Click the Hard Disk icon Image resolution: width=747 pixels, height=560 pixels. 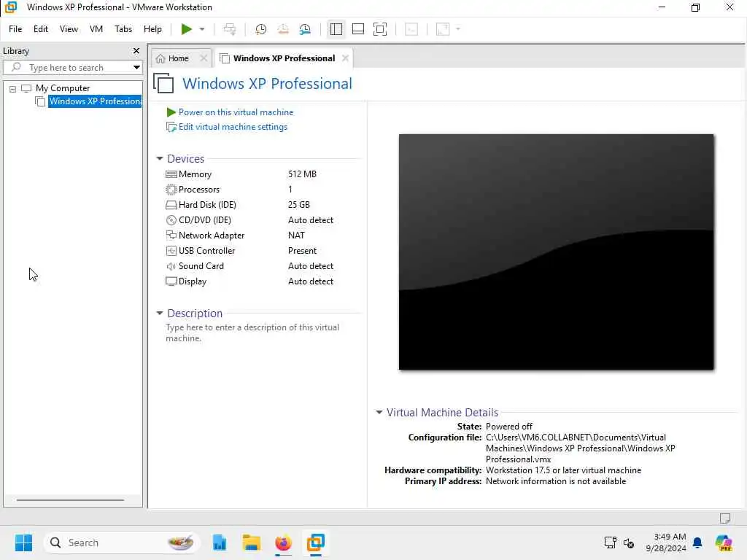coord(171,205)
